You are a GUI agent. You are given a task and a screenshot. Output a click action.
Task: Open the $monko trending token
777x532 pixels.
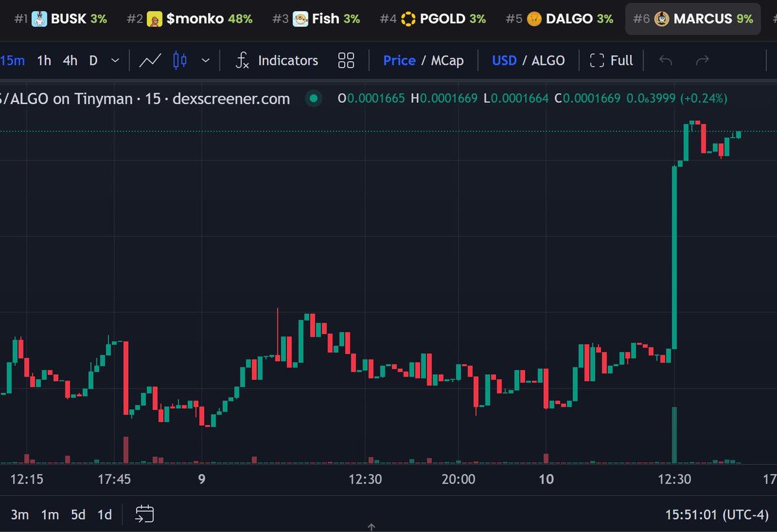tap(189, 19)
